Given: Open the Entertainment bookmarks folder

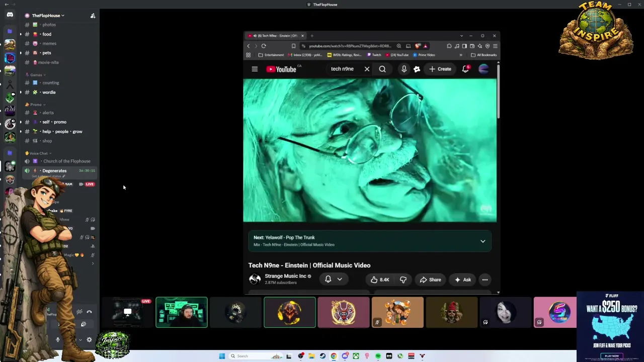Looking at the screenshot, I should coord(272,55).
